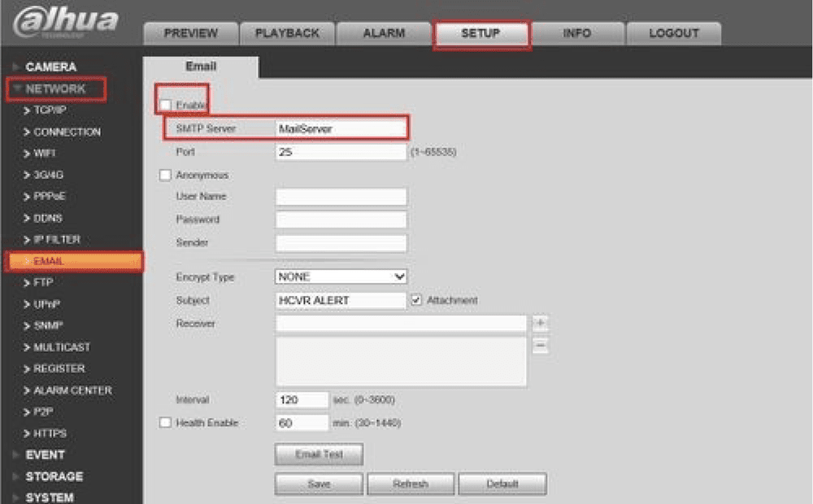Click Save to apply email settings
This screenshot has height=504, width=813.
(318, 484)
